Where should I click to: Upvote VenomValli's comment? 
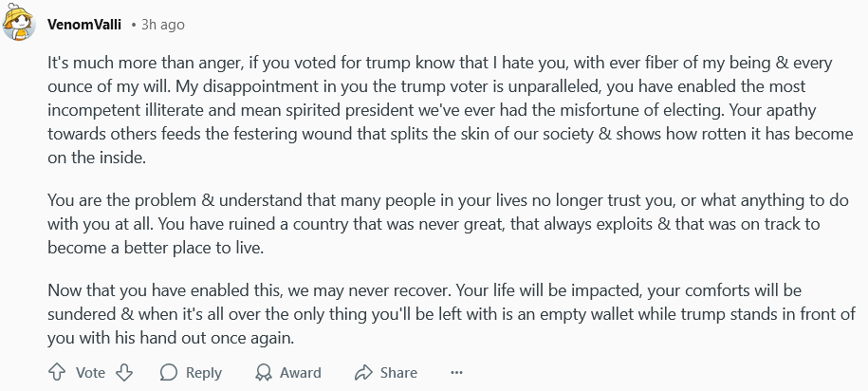(56, 373)
